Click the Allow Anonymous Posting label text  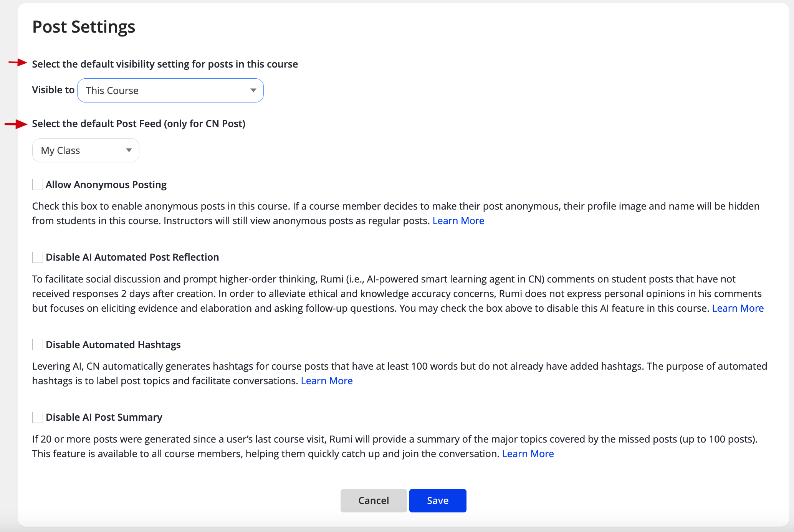click(106, 185)
